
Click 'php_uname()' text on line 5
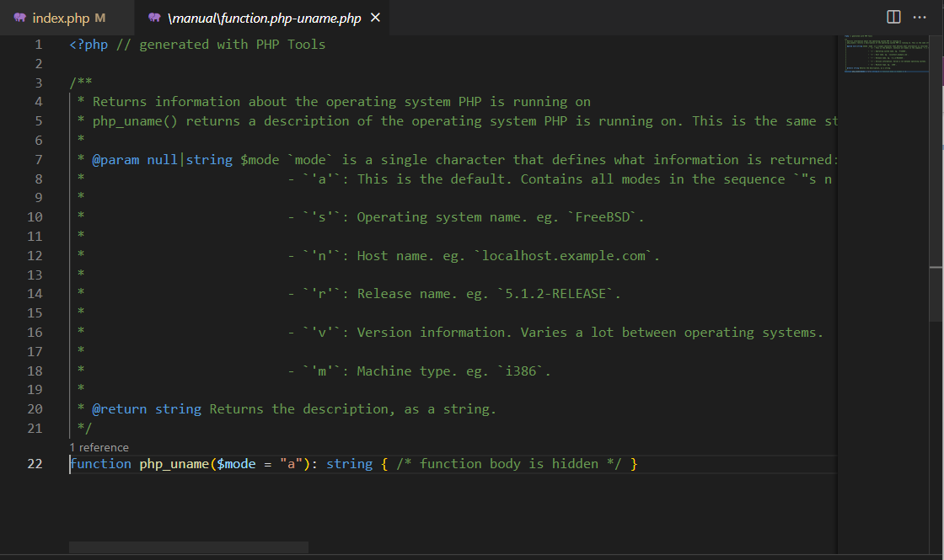pos(135,121)
